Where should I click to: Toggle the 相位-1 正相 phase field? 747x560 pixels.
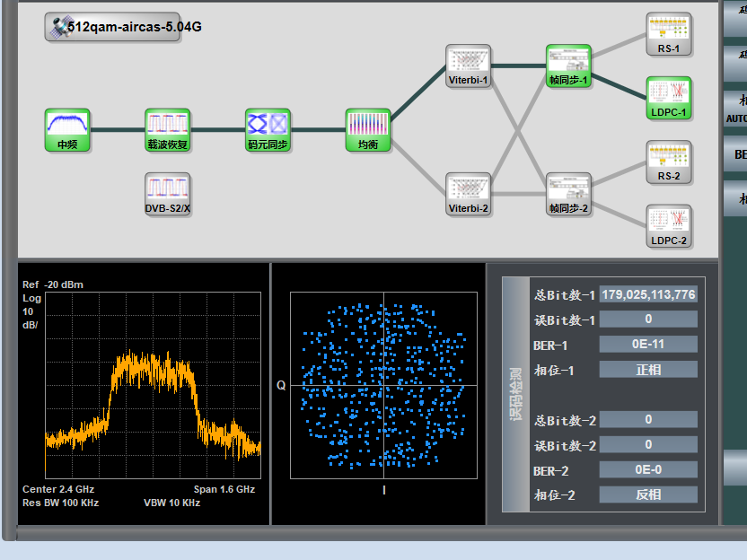(x=648, y=370)
